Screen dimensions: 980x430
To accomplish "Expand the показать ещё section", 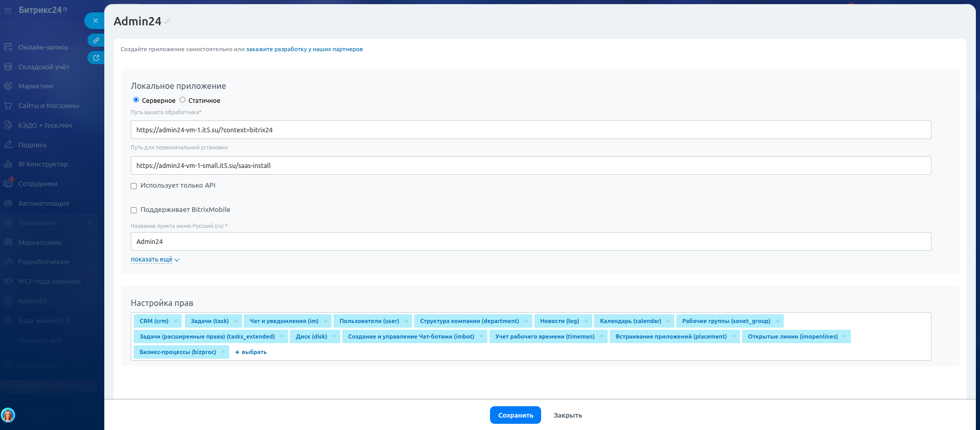I will pyautogui.click(x=155, y=259).
